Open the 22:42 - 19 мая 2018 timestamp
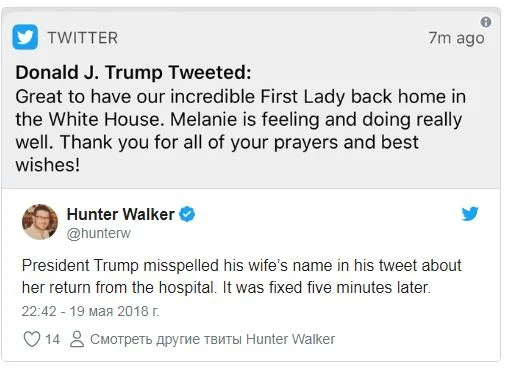 point(90,311)
